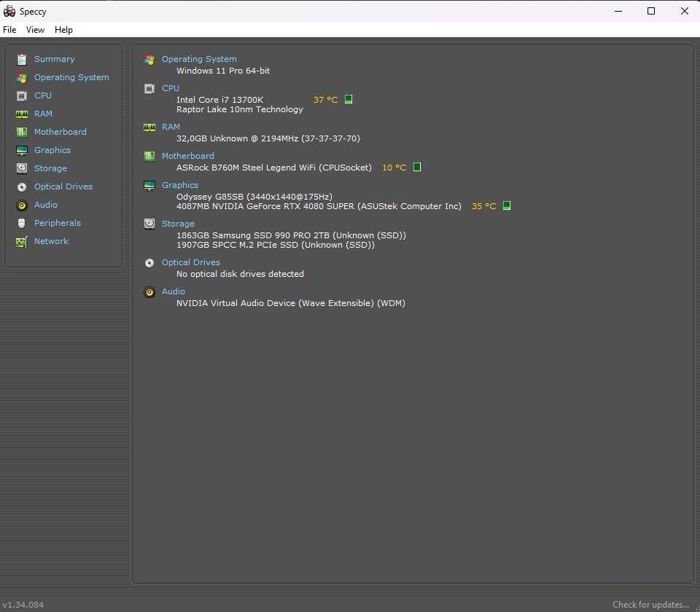The height and width of the screenshot is (612, 700).
Task: Open Storage details from the sidebar
Action: [x=50, y=168]
